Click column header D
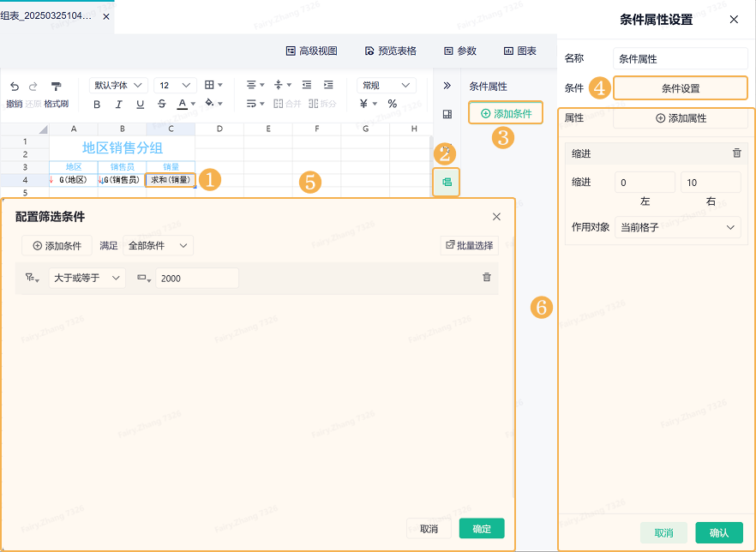The width and height of the screenshot is (756, 552). click(x=219, y=129)
